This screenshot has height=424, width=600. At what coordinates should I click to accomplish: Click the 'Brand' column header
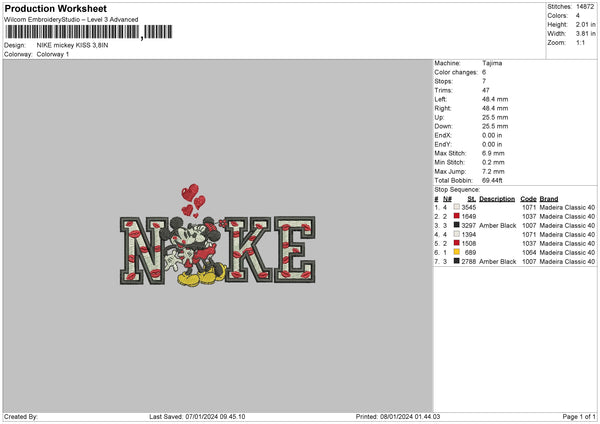click(x=549, y=199)
